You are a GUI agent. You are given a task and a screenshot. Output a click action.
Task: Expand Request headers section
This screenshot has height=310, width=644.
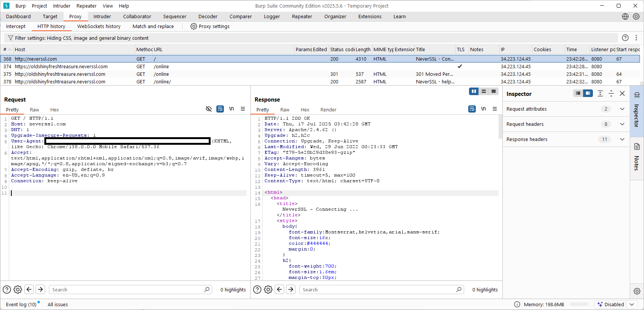coord(622,124)
